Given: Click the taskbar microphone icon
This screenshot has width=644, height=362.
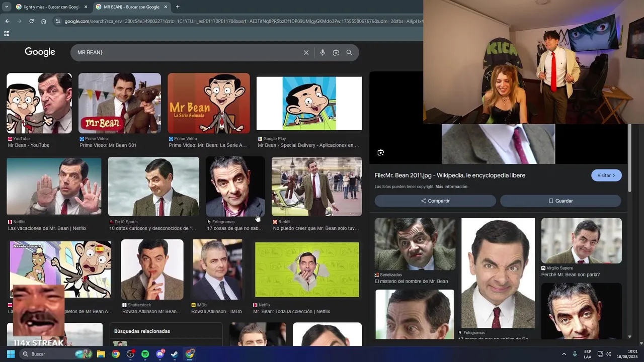Looking at the screenshot, I should (575, 354).
